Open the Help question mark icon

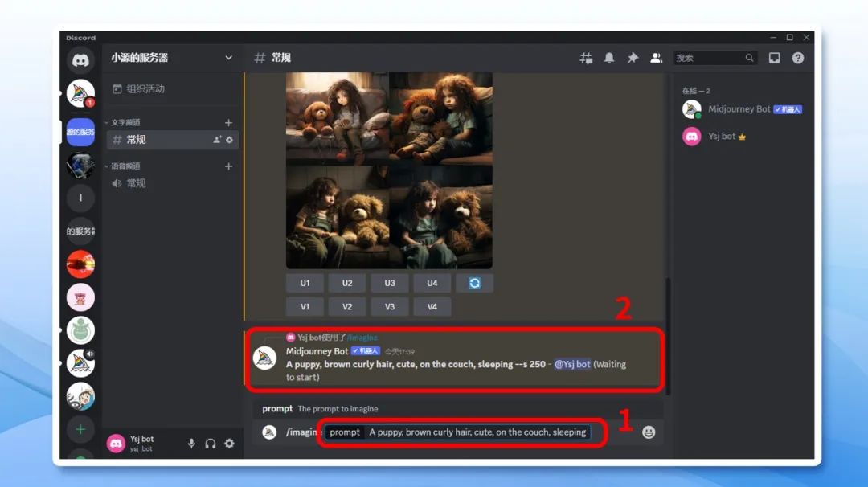pos(798,58)
